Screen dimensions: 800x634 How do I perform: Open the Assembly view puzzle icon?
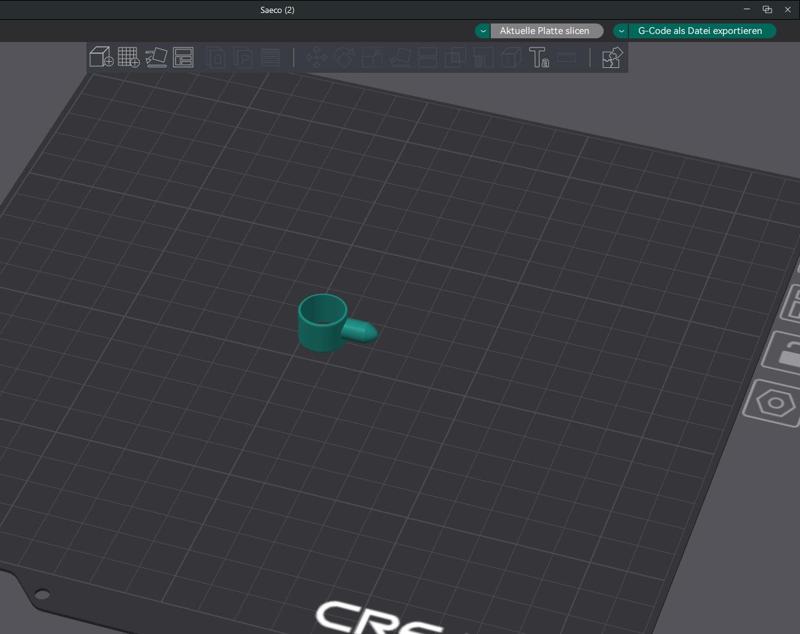pos(612,58)
